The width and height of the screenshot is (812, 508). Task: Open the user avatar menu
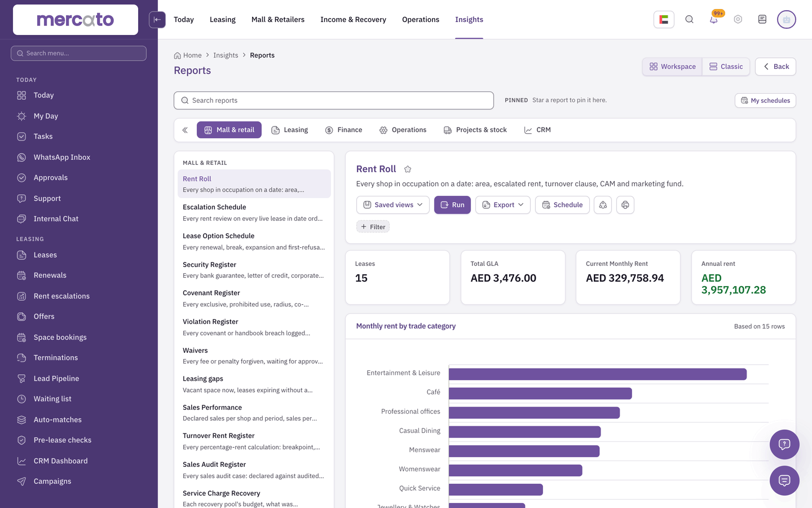tap(787, 20)
